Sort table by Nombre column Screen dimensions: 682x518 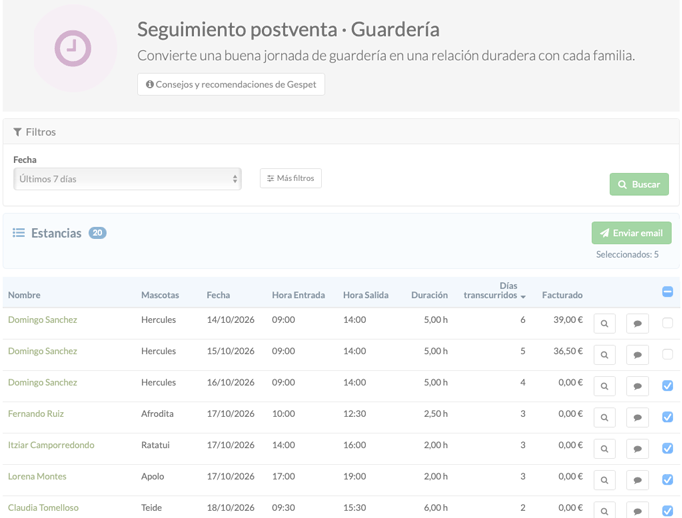pyautogui.click(x=24, y=295)
